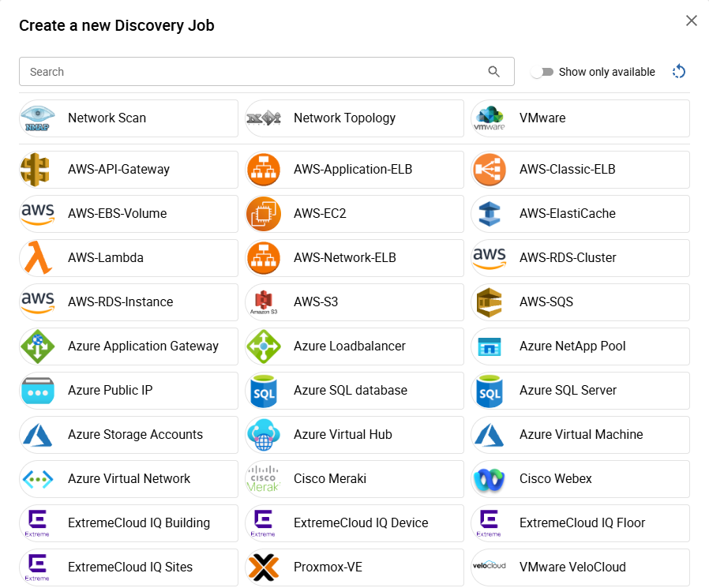The height and width of the screenshot is (588, 709).
Task: Click the AWS-ElastiCache blue icon
Action: tap(490, 214)
